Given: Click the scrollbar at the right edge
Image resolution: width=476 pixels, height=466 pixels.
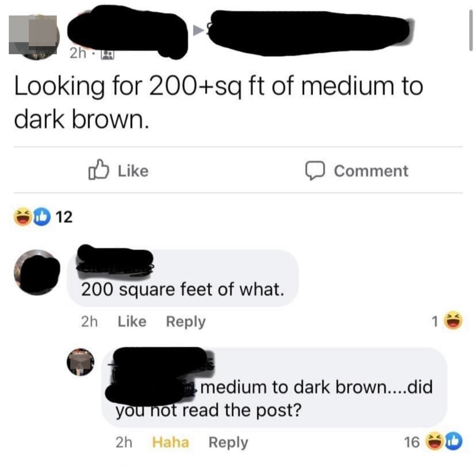Looking at the screenshot, I should click(x=471, y=30).
